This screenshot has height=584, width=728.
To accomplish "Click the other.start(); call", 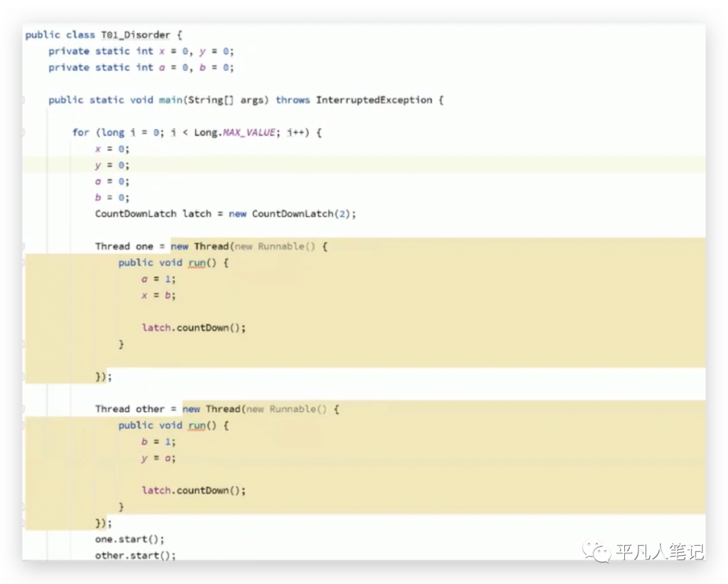I will pos(135,555).
